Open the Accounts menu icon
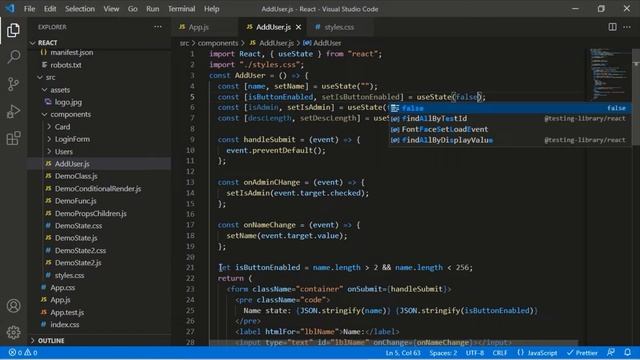Screen dimensions: 640x360 (13, 306)
